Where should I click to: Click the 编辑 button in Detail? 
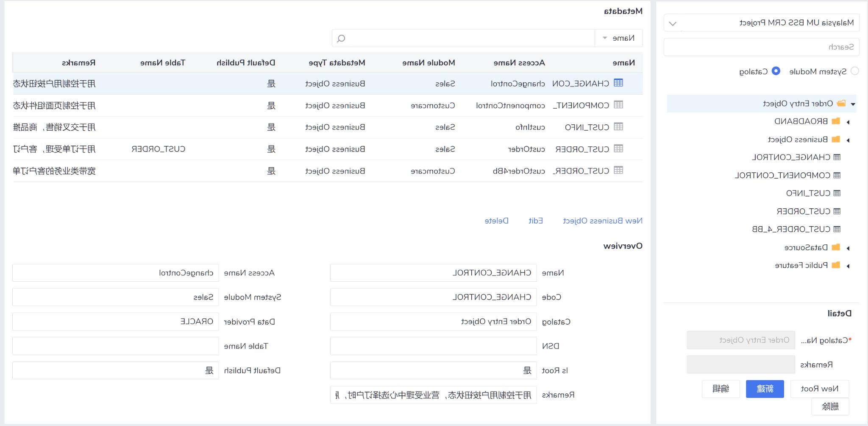click(x=721, y=389)
